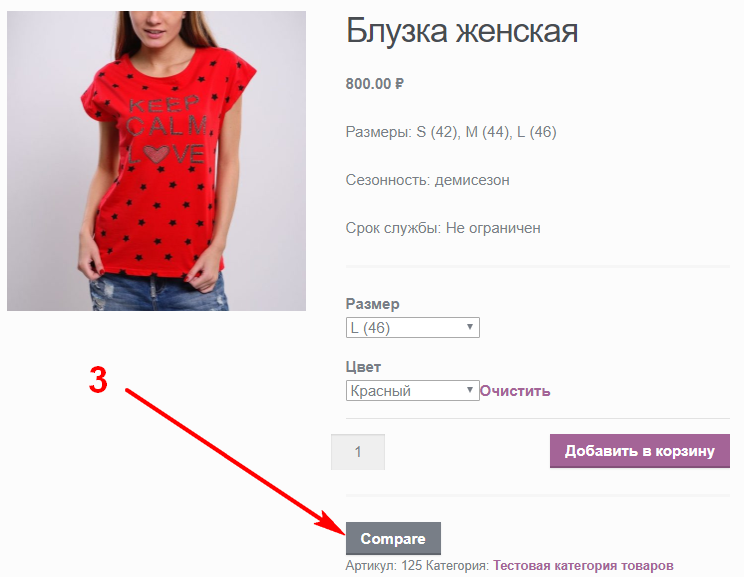The image size is (744, 577).
Task: Open the Размер size dropdown
Action: 412,327
